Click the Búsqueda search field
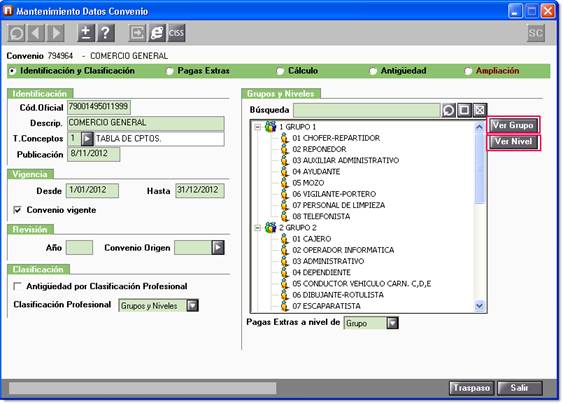 (367, 110)
